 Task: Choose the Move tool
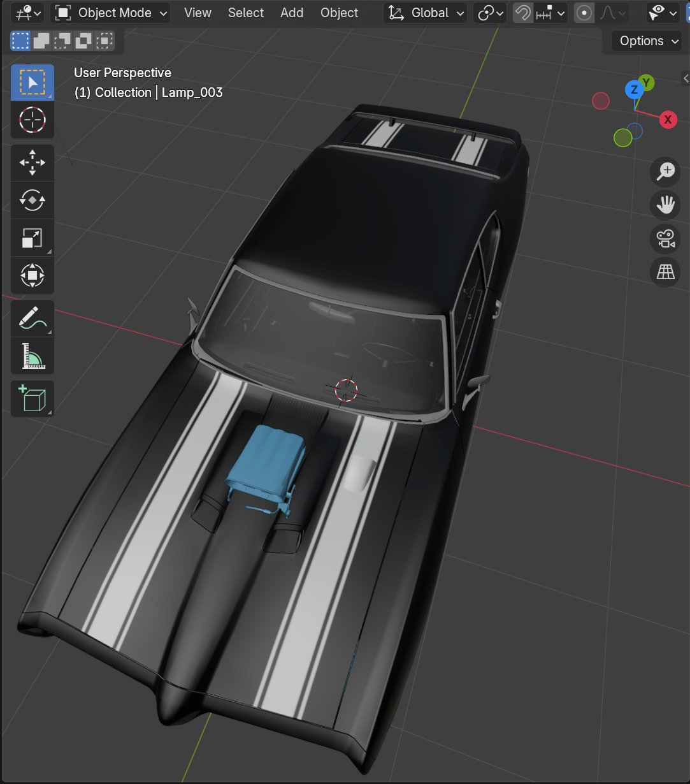point(32,163)
